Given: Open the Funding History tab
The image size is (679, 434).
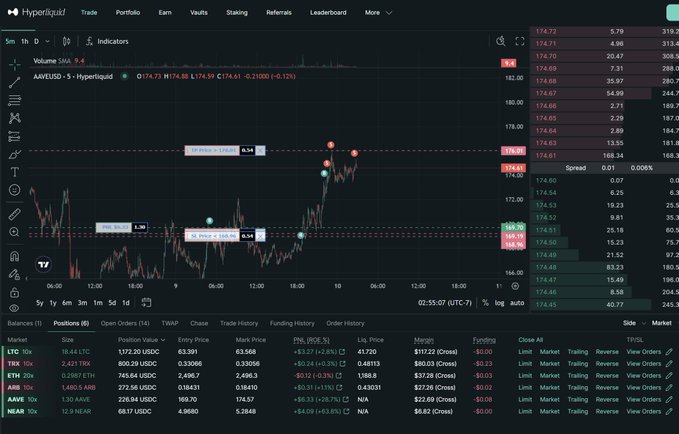Looking at the screenshot, I should tap(292, 323).
